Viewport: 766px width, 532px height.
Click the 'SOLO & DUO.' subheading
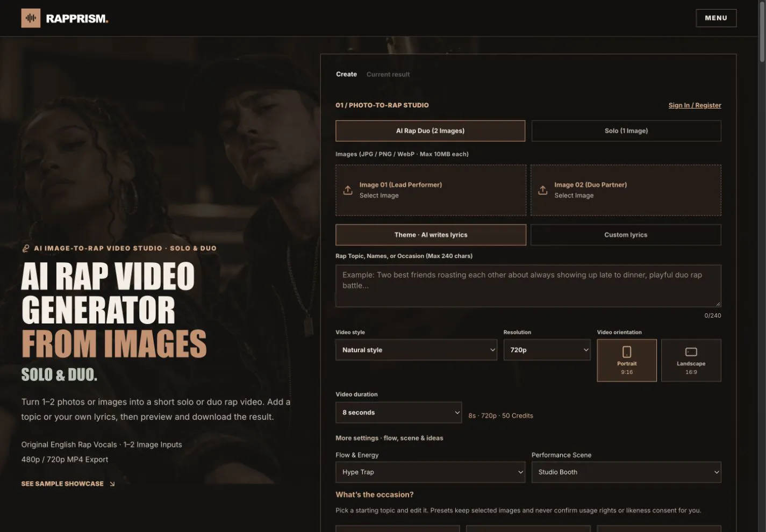click(x=59, y=375)
